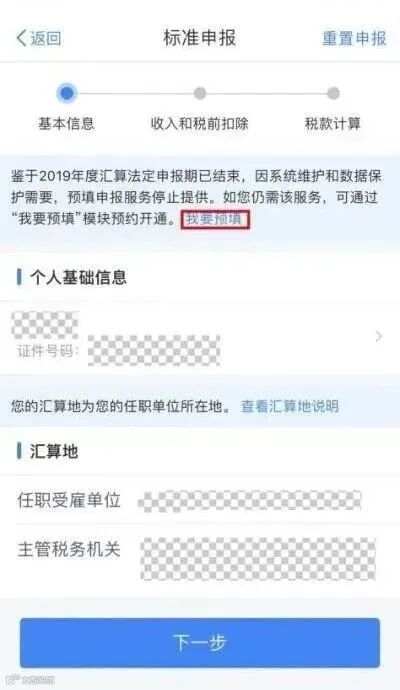
Task: Click the 标准申报 page title
Action: coord(200,38)
